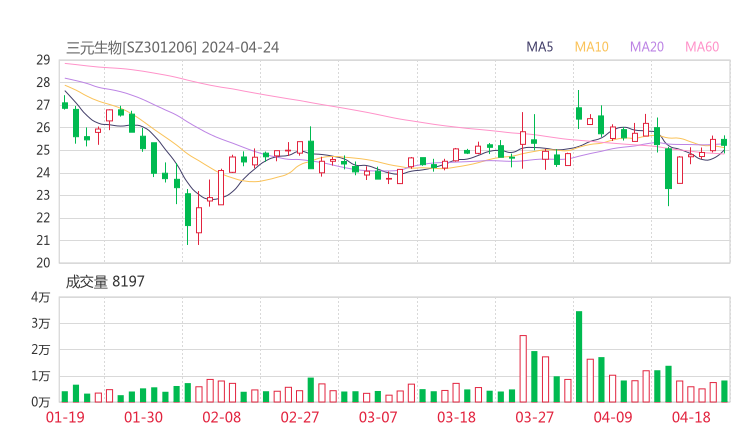Toggle the MA20 legend label
This screenshot has width=740, height=440.
click(x=647, y=47)
